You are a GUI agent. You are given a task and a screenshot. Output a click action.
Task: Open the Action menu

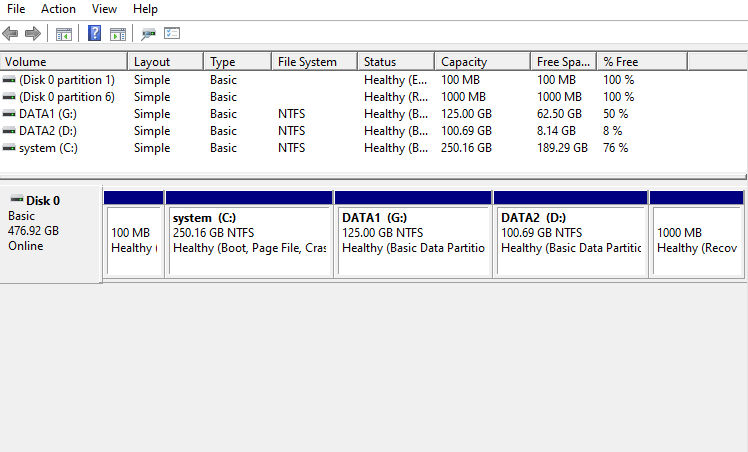pyautogui.click(x=58, y=9)
